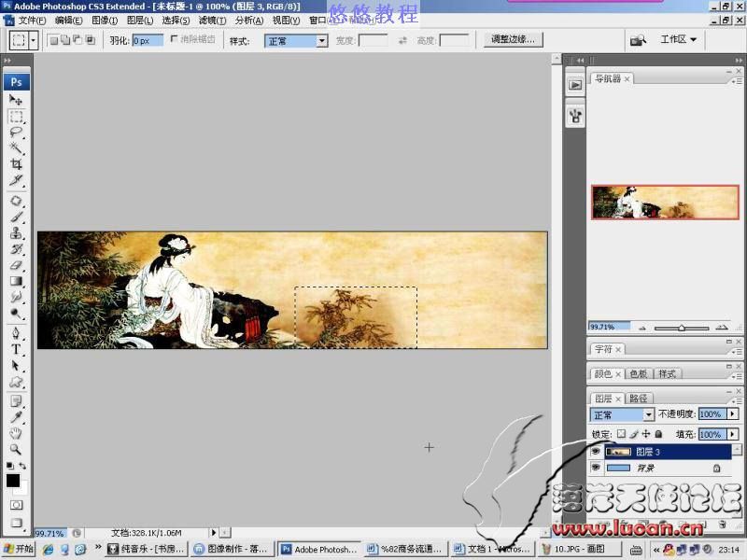This screenshot has height=560, width=747.
Task: Select the Notes tool
Action: click(x=16, y=401)
